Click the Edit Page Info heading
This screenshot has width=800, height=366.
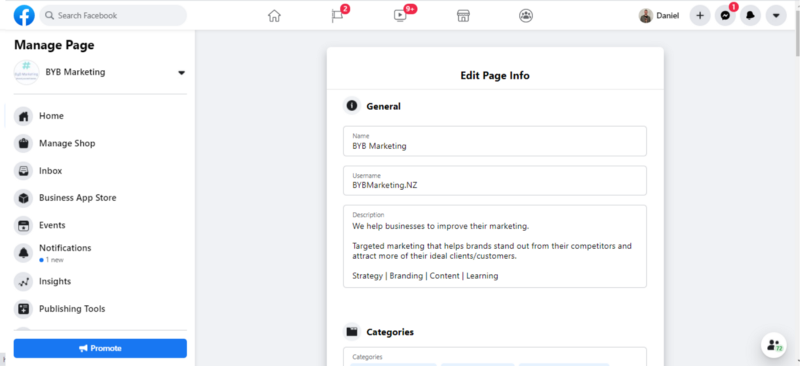495,76
